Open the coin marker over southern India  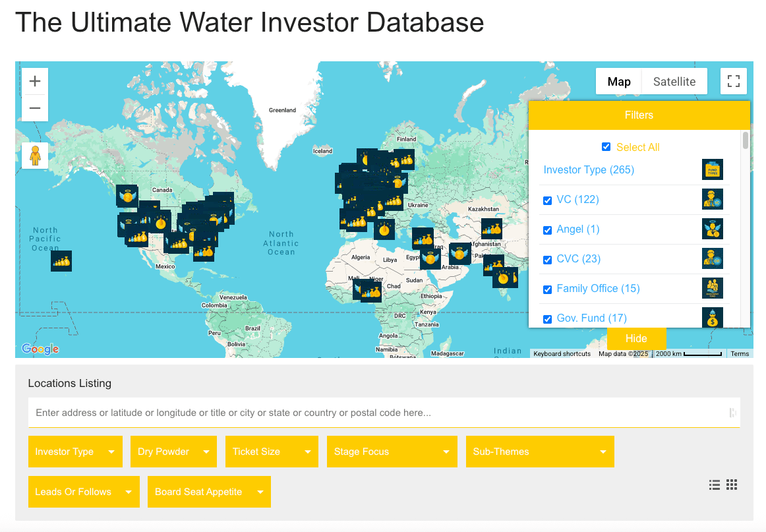503,278
